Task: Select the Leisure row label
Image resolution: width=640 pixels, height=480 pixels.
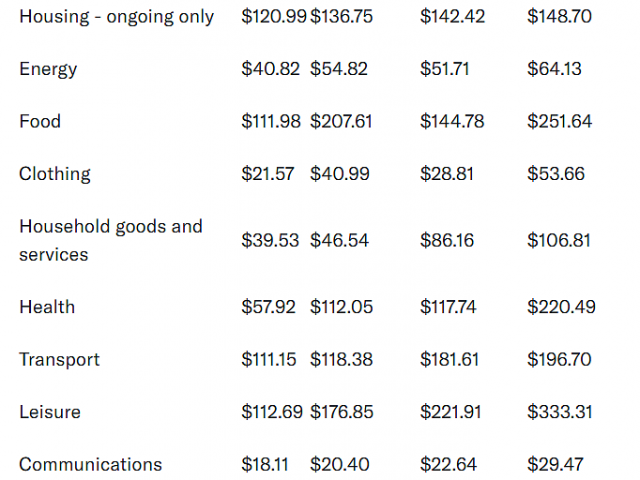Action: (x=50, y=412)
